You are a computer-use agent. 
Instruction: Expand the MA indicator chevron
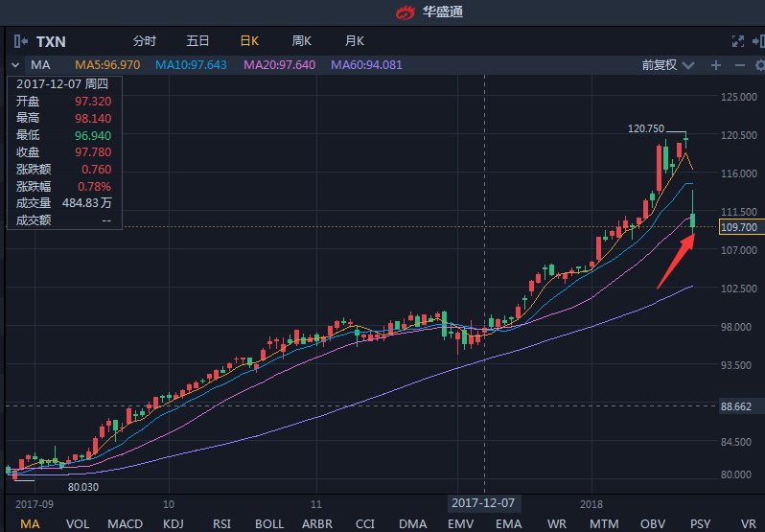click(15, 65)
